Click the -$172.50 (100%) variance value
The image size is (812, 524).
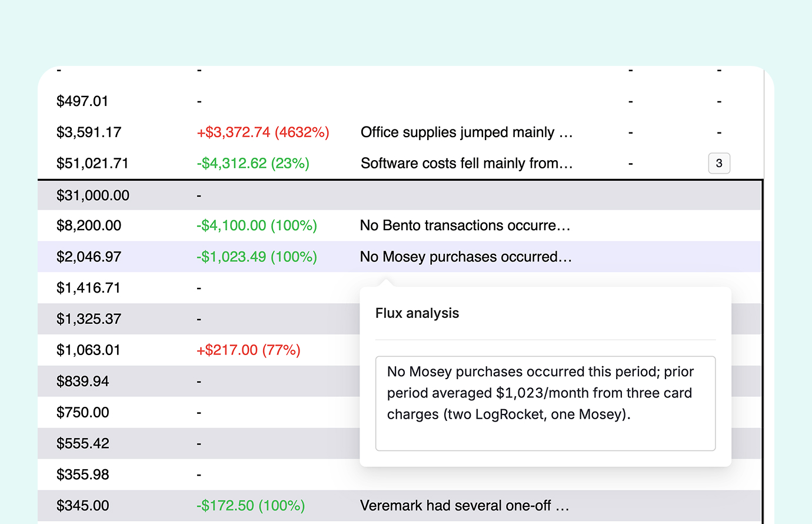pyautogui.click(x=250, y=506)
